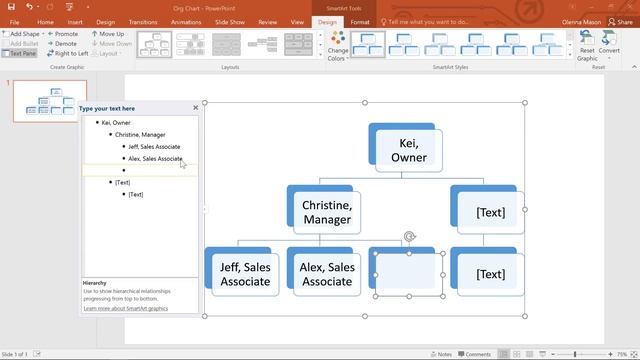The image size is (640, 360).
Task: Open the View tab
Action: [x=297, y=22]
